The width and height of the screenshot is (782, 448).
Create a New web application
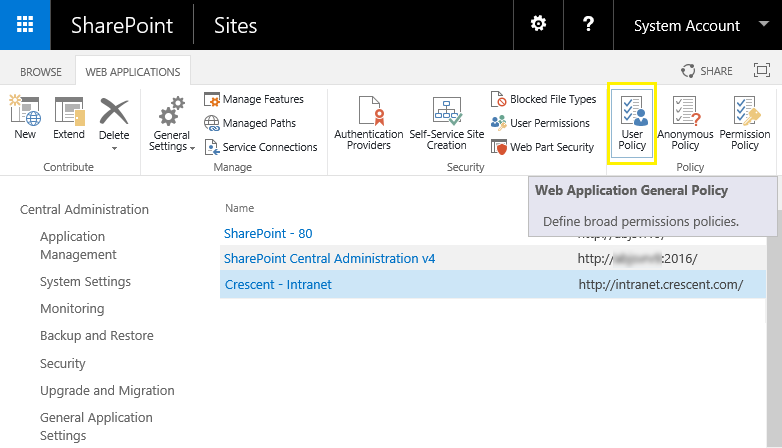click(x=25, y=117)
